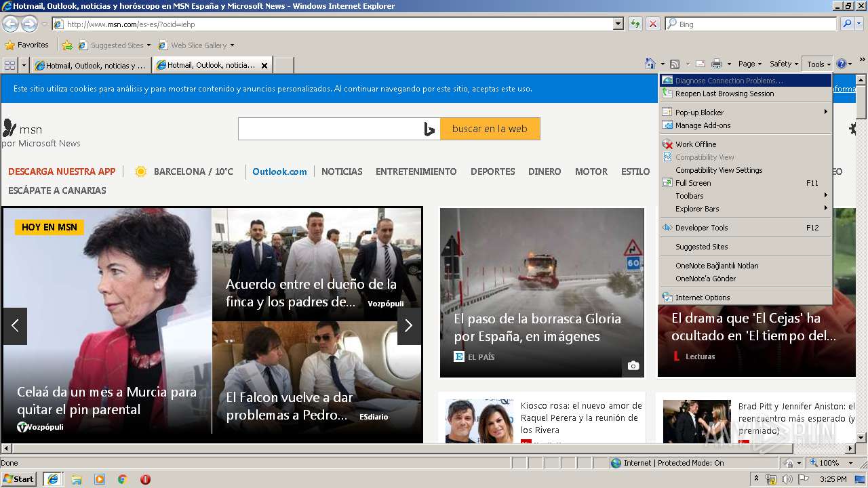Open Internet Options menu item
Image resolution: width=868 pixels, height=488 pixels.
(x=745, y=298)
